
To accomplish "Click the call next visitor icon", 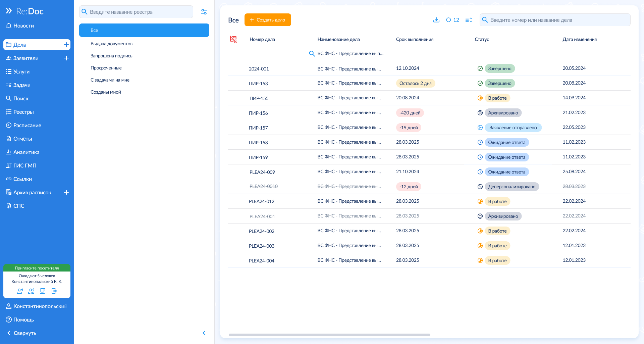I will (x=20, y=291).
